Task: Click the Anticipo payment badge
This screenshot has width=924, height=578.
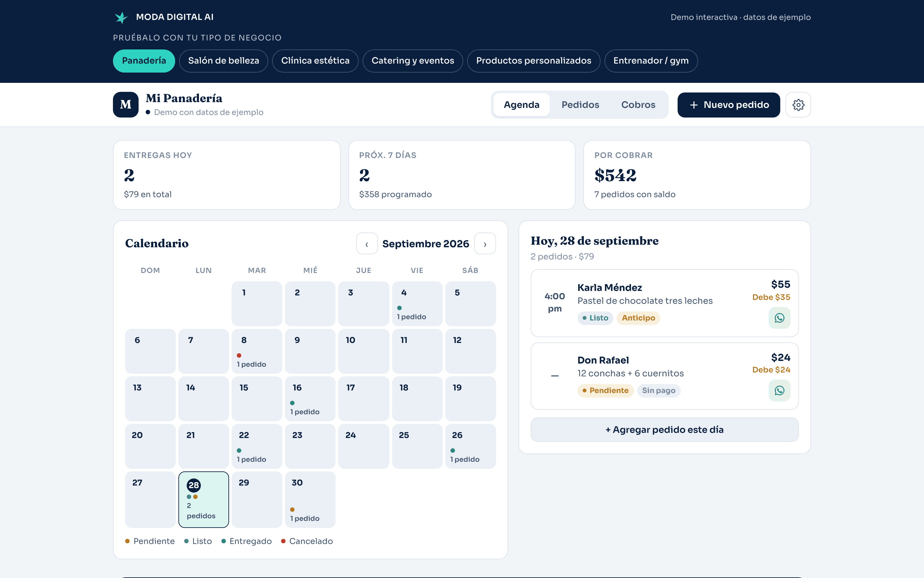Action: pos(638,318)
